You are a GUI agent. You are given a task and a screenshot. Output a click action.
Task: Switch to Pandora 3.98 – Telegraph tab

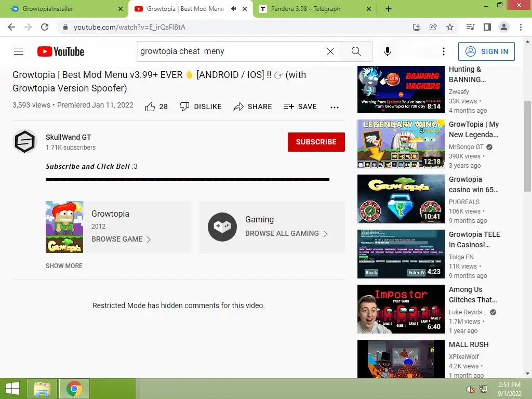pos(314,9)
